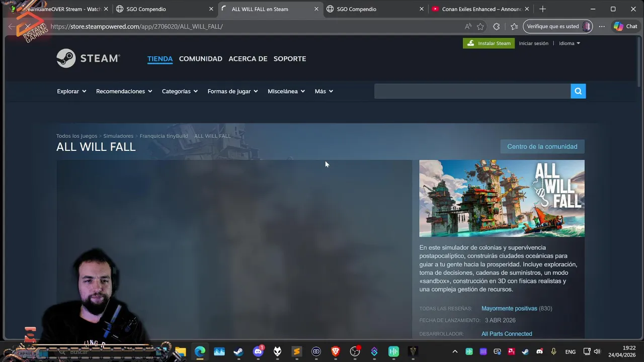Click the 3 ABR 2026 release date

point(500,320)
